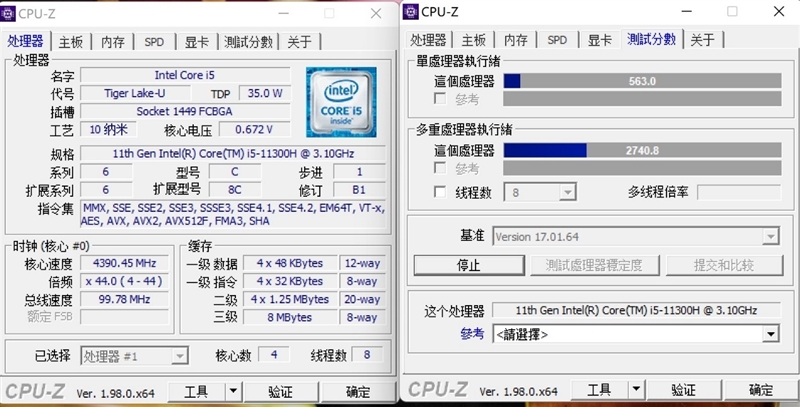Click 验证 button in left window
This screenshot has width=800, height=407.
tap(281, 392)
